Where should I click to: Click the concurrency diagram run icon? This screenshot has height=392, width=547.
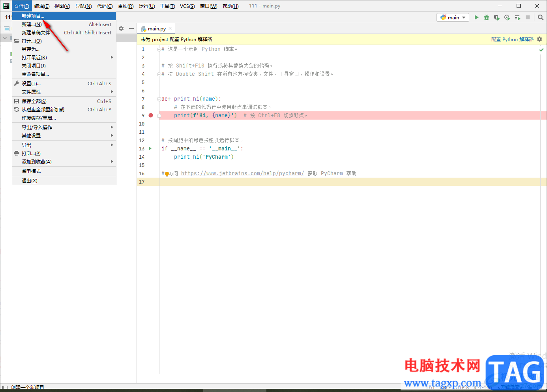pos(517,17)
